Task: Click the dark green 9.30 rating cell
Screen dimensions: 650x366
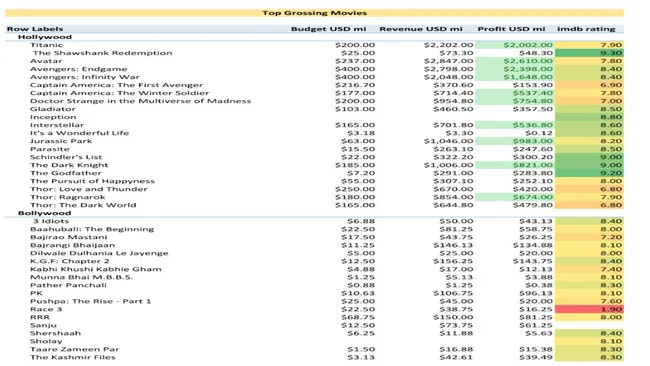Action: click(589, 53)
